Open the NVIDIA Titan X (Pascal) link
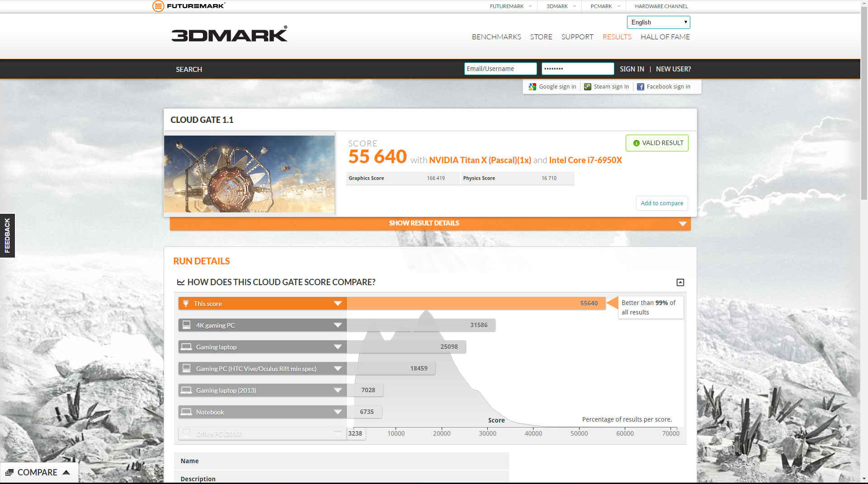This screenshot has height=484, width=868. click(480, 160)
